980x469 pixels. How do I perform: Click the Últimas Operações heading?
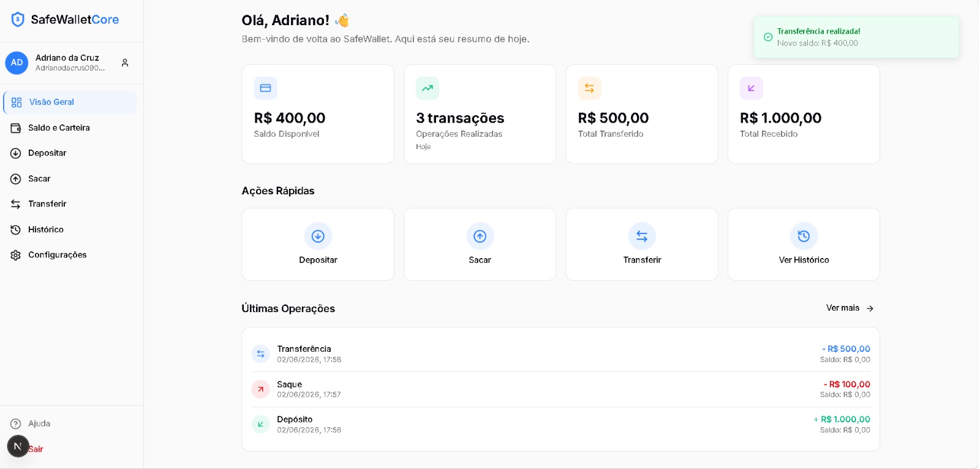coord(288,308)
